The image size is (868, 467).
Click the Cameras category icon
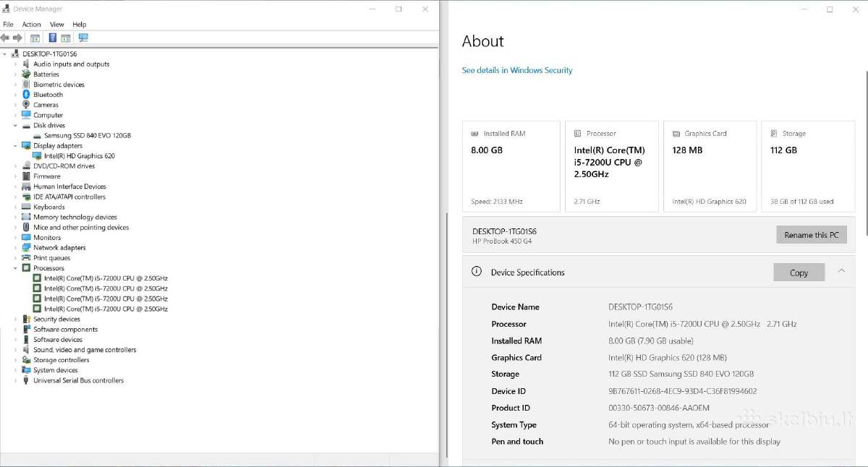click(27, 105)
